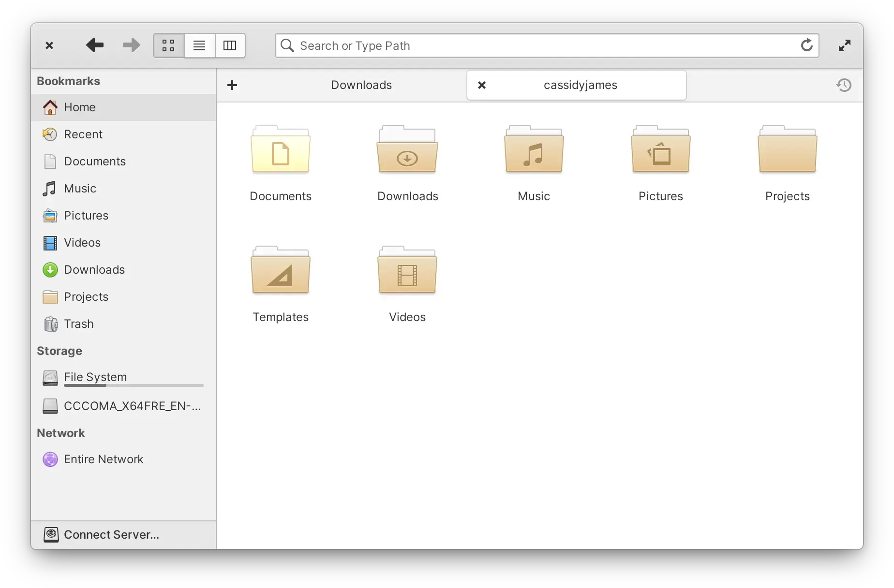Open the Downloads bookmark
Screen dimensions: 894x588
(94, 269)
